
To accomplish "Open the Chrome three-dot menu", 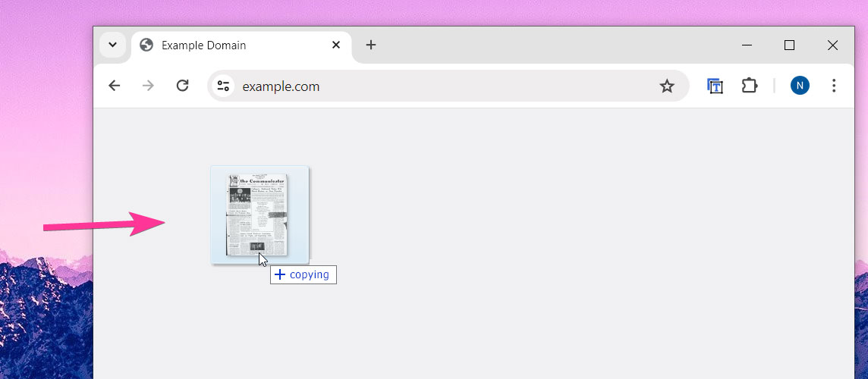I will pyautogui.click(x=834, y=86).
